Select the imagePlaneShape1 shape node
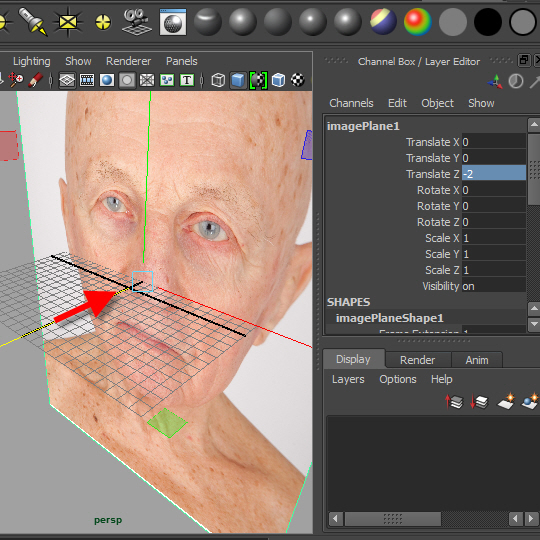 (x=390, y=318)
